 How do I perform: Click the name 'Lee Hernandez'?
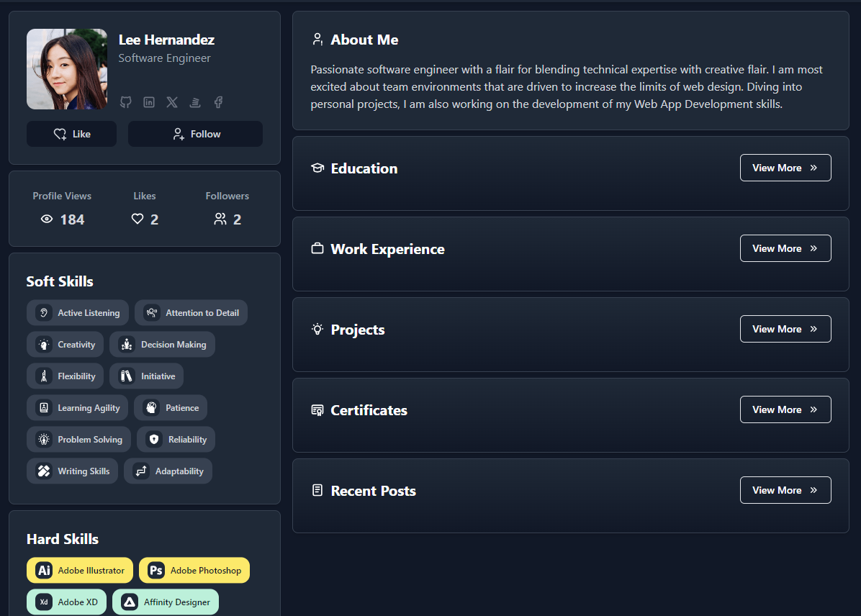pos(166,40)
